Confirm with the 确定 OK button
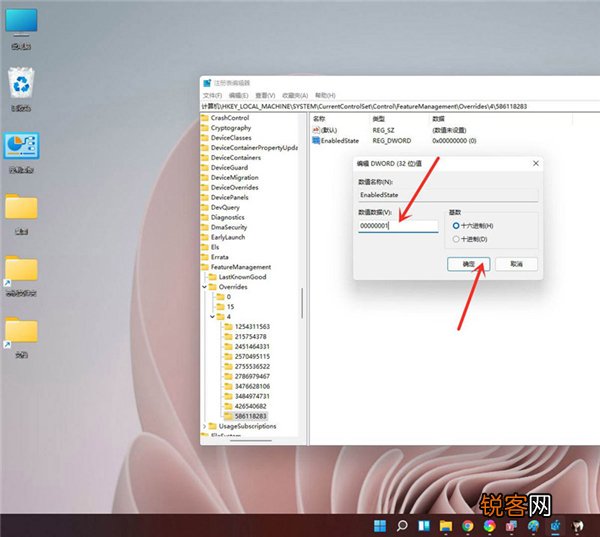600x537 pixels. [468, 264]
